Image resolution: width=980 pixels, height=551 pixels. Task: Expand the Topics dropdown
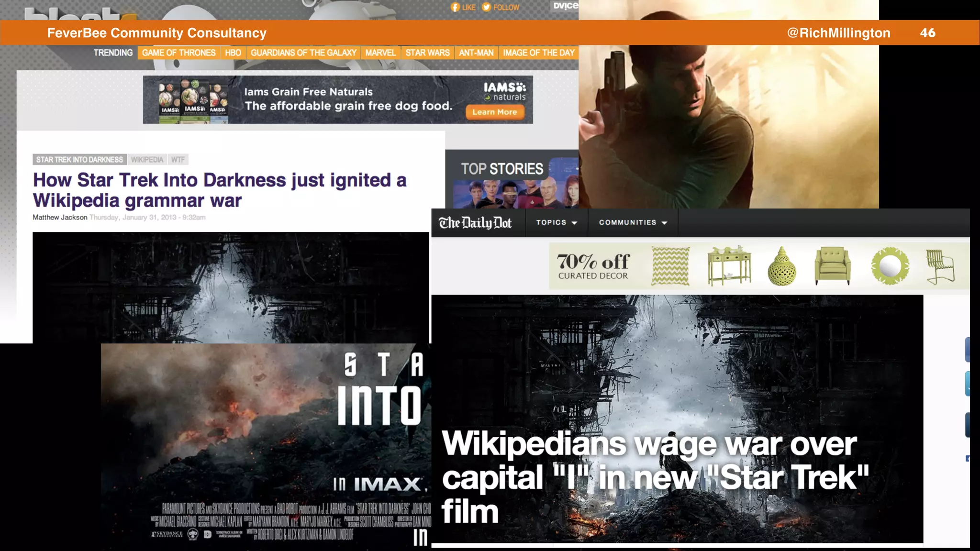(x=557, y=223)
